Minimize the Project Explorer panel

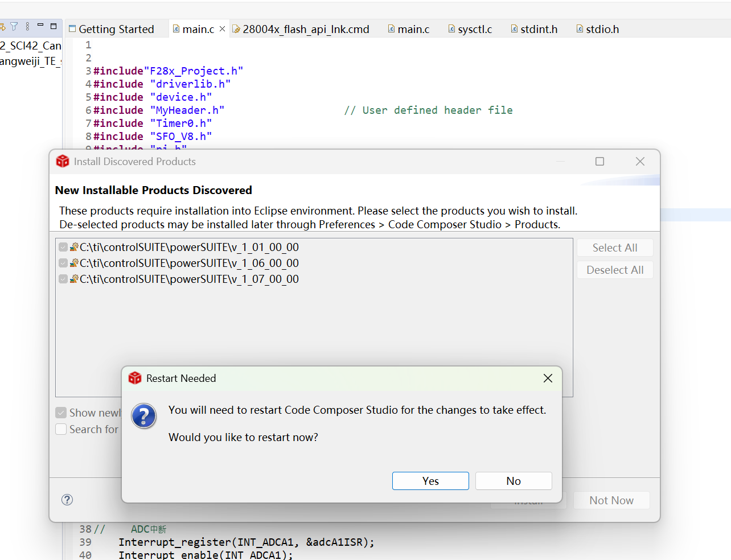tap(40, 26)
